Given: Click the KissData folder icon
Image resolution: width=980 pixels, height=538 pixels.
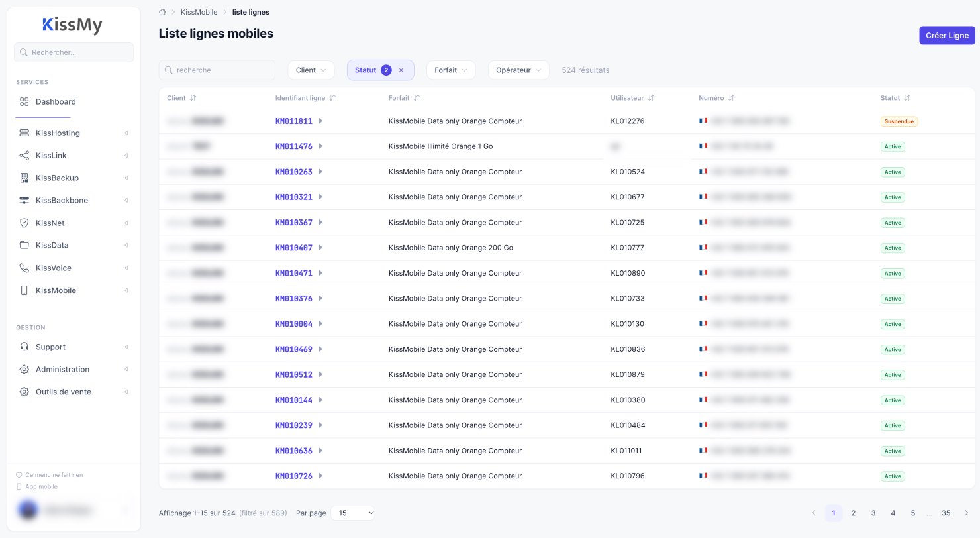Looking at the screenshot, I should pos(24,246).
